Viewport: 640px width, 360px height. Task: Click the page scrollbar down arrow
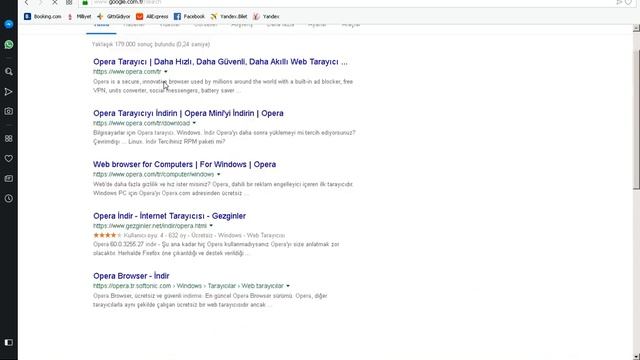tap(636, 356)
